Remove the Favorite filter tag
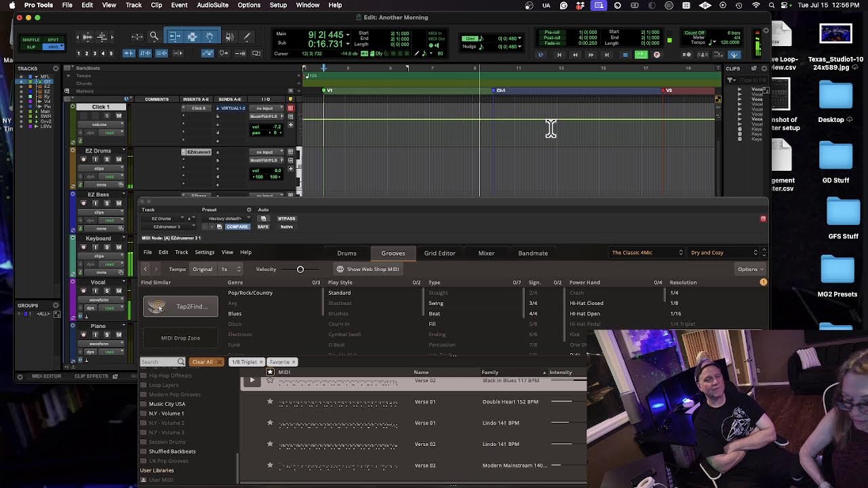Screen dimensions: 868x488 pyautogui.click(x=294, y=362)
